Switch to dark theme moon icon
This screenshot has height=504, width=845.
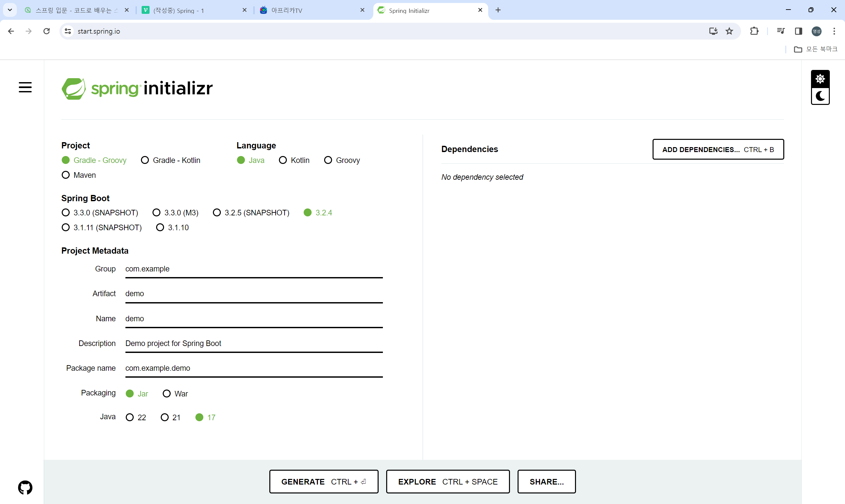820,96
